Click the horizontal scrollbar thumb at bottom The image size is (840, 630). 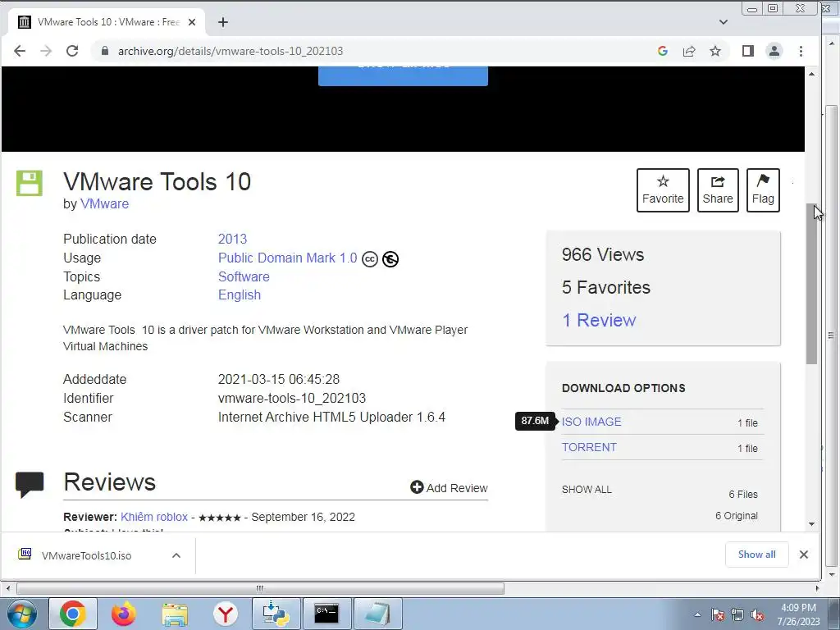pyautogui.click(x=260, y=588)
